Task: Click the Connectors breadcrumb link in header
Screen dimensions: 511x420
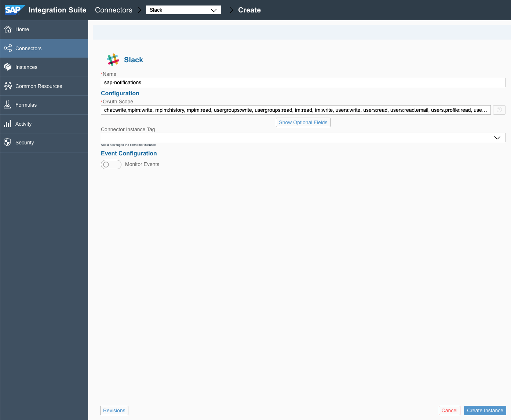Action: click(x=114, y=10)
